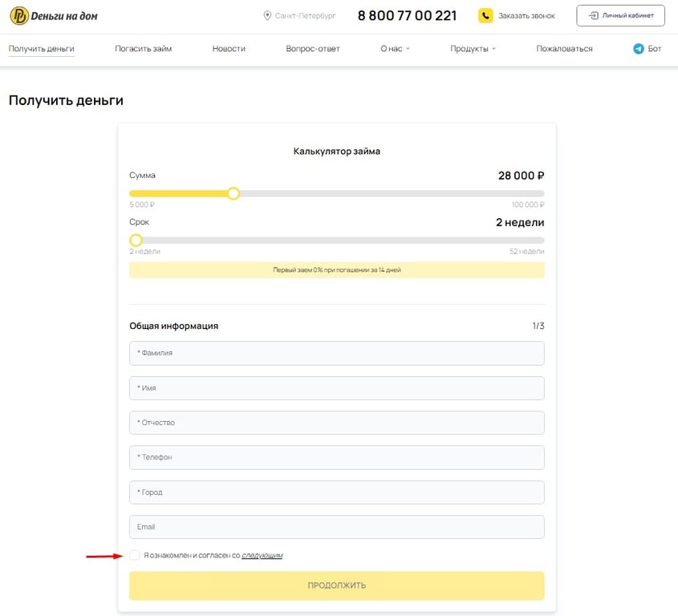
Task: Click the Сумма slider handle
Action: coord(233,193)
